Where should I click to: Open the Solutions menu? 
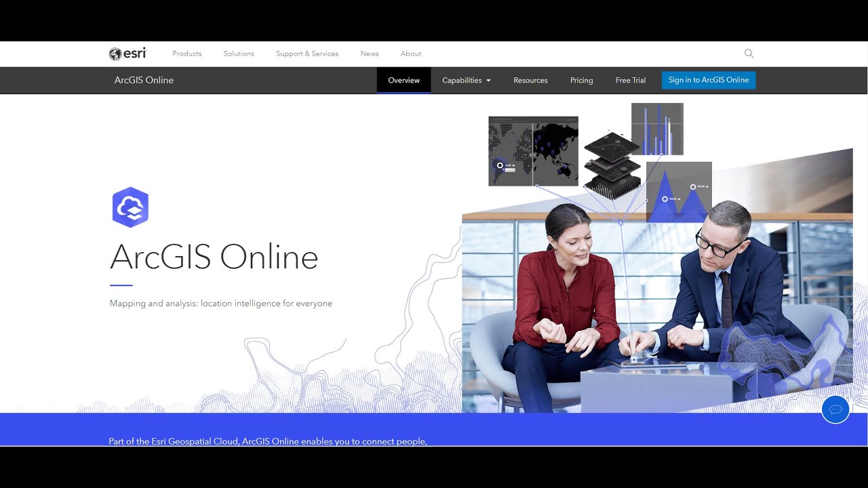pos(239,54)
